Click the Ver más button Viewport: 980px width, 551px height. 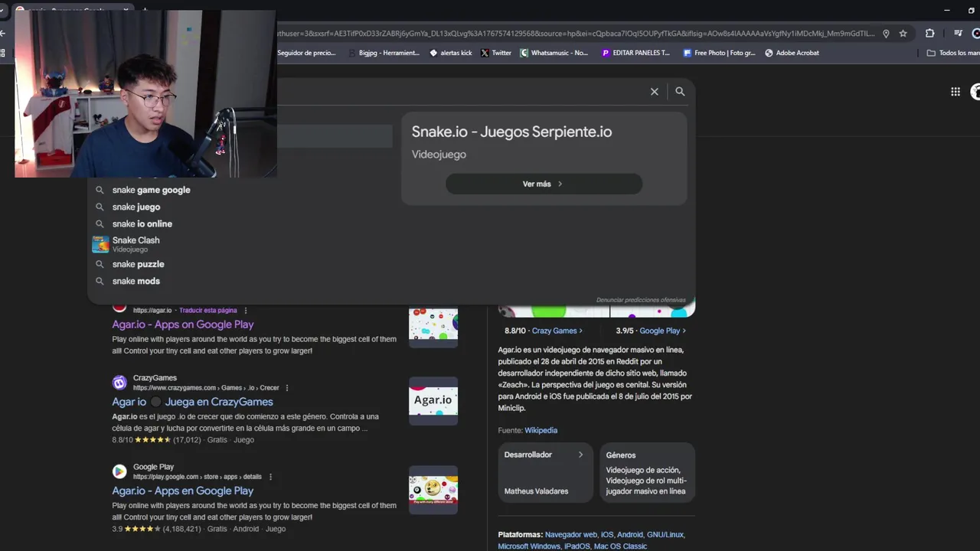pos(544,184)
